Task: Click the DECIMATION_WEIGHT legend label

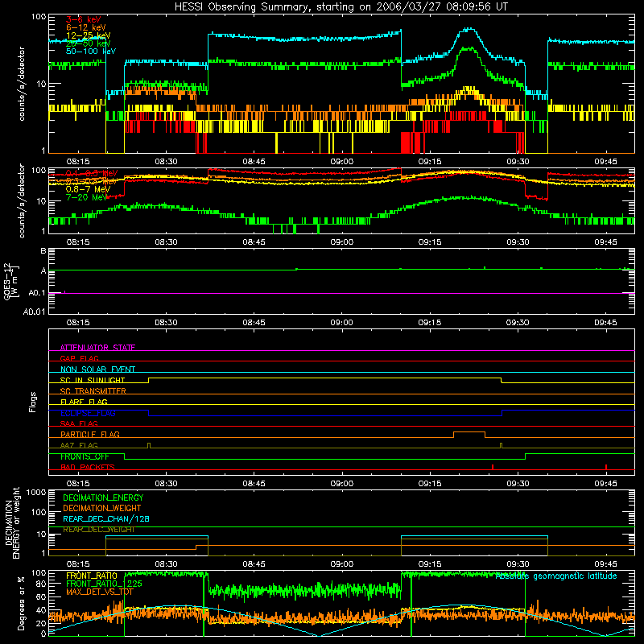Action: [x=102, y=508]
